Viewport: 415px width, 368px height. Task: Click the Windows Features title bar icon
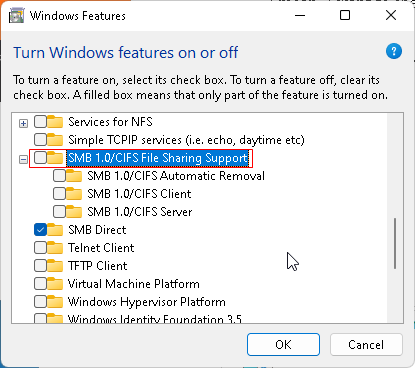tap(17, 16)
